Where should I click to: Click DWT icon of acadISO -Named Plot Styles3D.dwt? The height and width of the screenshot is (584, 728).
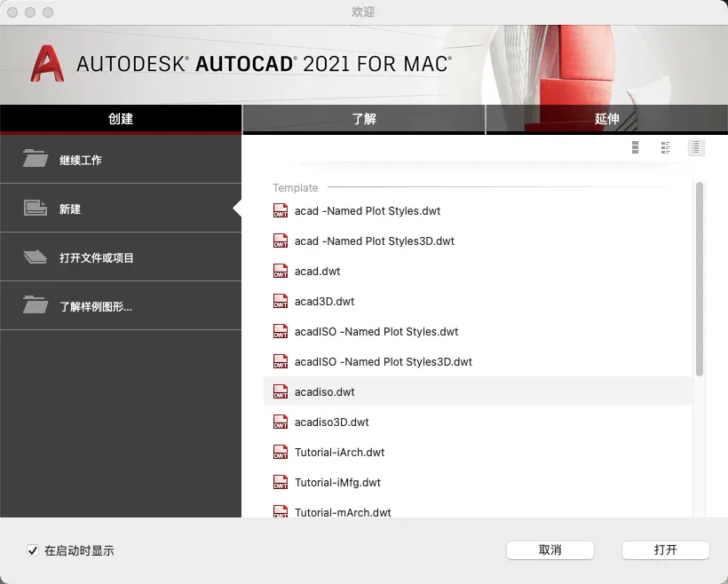pos(281,361)
